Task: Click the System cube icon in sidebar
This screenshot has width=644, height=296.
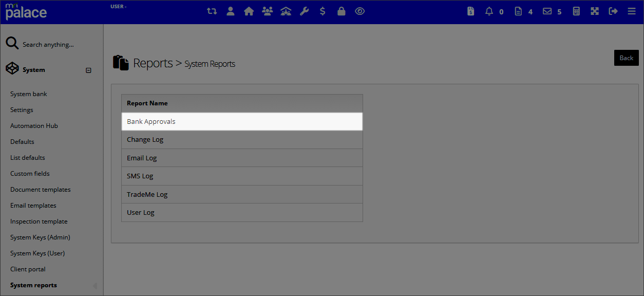Action: click(12, 69)
